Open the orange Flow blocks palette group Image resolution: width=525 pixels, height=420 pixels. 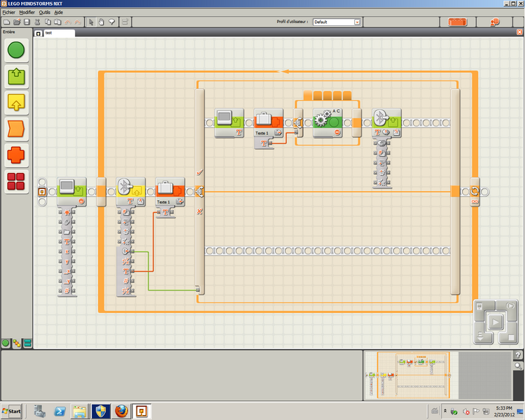(x=16, y=129)
